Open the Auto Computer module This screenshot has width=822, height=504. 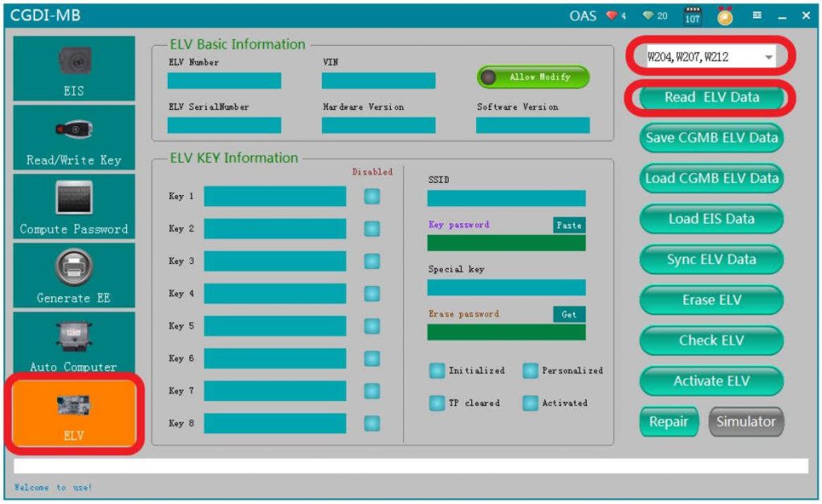tap(74, 343)
